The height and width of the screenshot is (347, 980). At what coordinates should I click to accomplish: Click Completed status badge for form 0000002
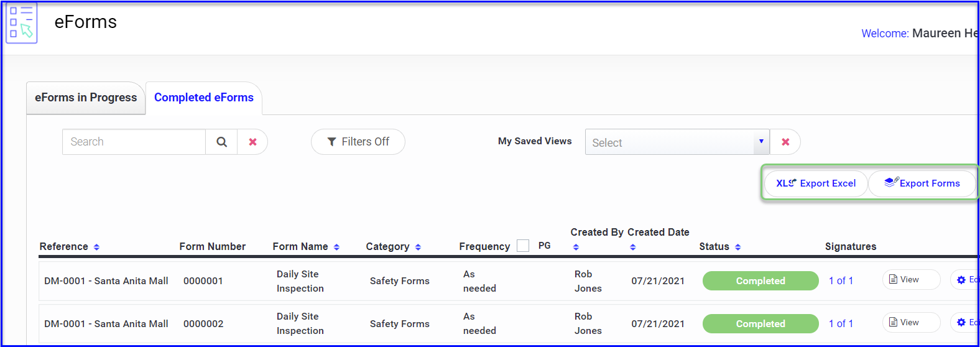pos(760,323)
